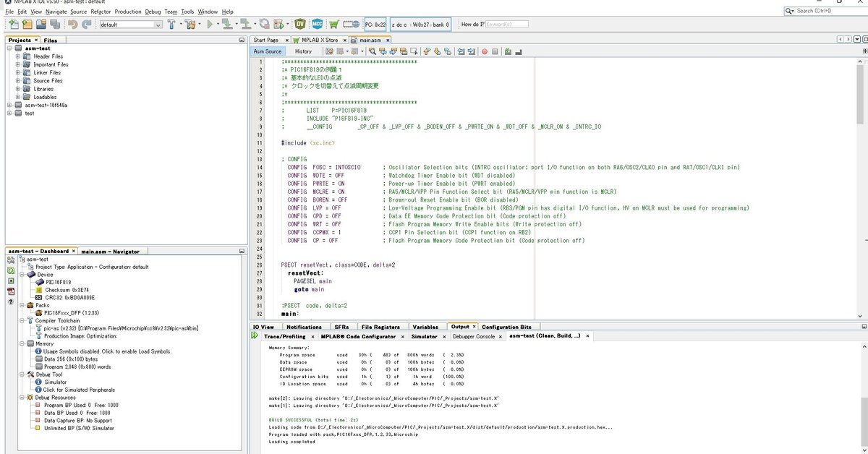Switch editor to History view
Screen dimensions: 868x454
pyautogui.click(x=303, y=51)
